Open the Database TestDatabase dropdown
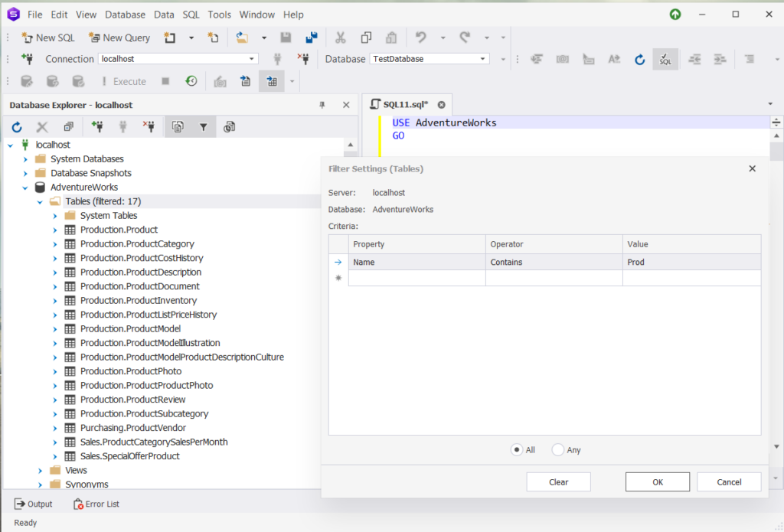This screenshot has width=784, height=532. point(483,59)
